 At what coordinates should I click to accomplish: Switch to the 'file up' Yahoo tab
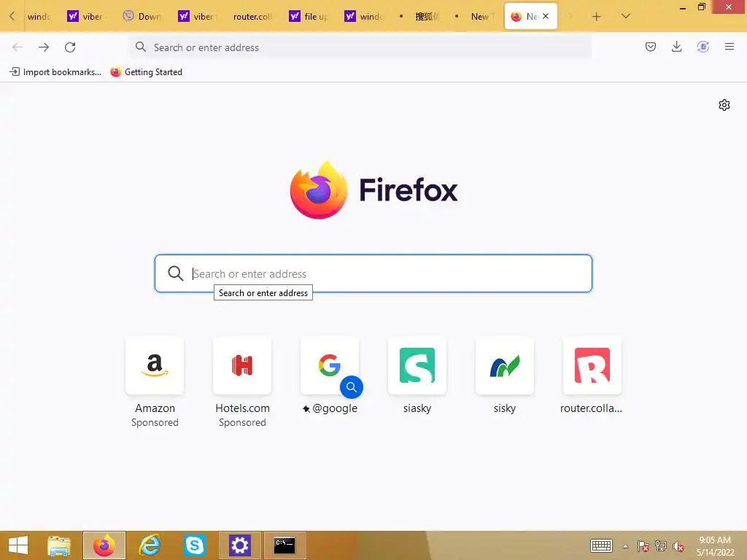(309, 16)
